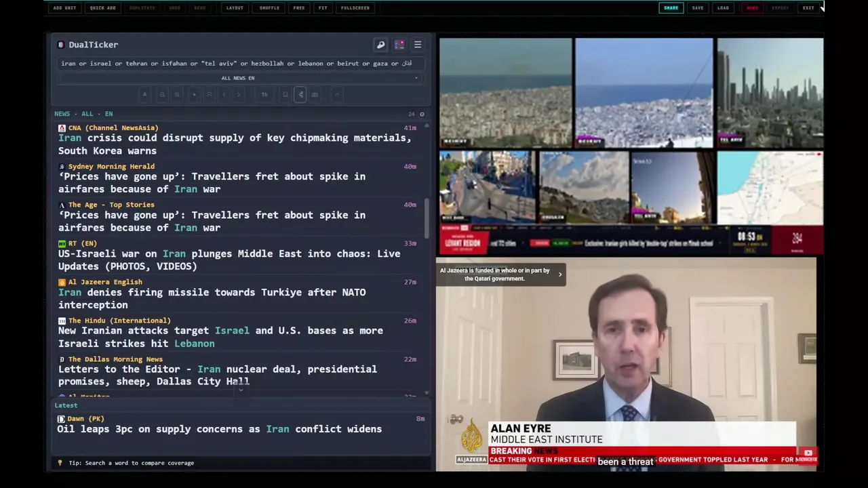This screenshot has height=488, width=868.
Task: Click the SHUFFLE menu item
Action: point(269,8)
